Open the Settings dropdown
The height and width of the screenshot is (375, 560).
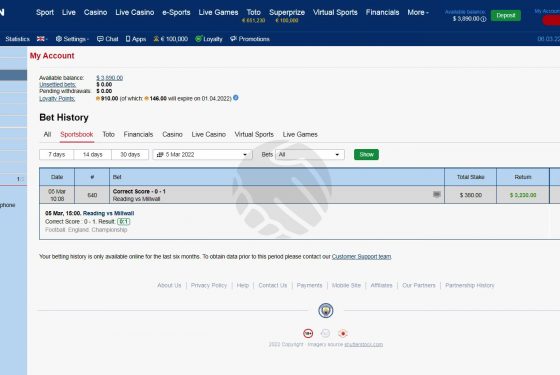pyautogui.click(x=72, y=39)
